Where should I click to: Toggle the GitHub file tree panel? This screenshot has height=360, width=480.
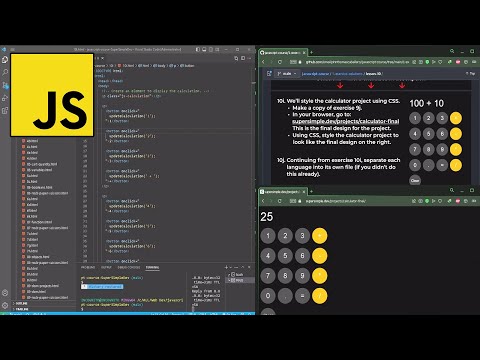(269, 74)
